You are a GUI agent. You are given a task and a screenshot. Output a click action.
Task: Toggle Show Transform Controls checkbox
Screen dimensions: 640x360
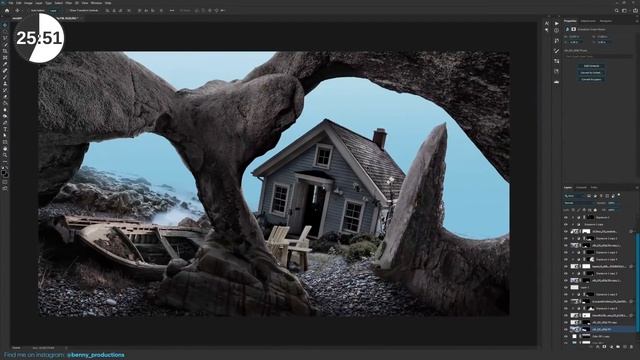click(68, 11)
